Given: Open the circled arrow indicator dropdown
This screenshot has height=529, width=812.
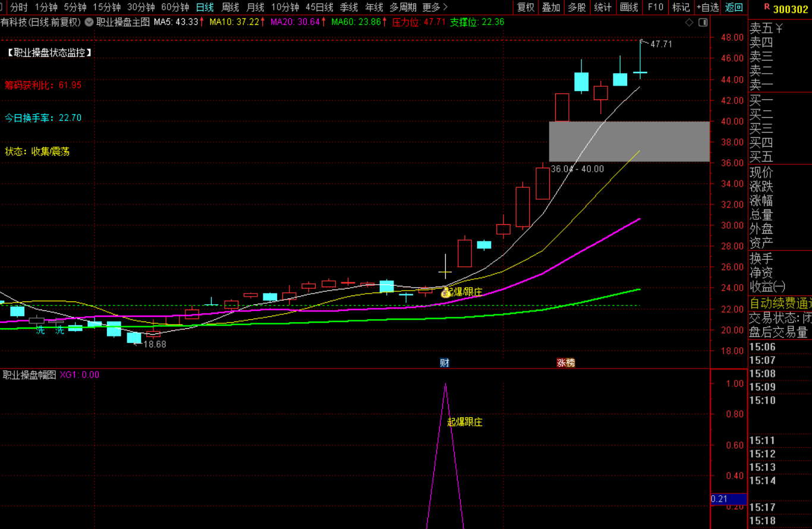Looking at the screenshot, I should click(89, 22).
